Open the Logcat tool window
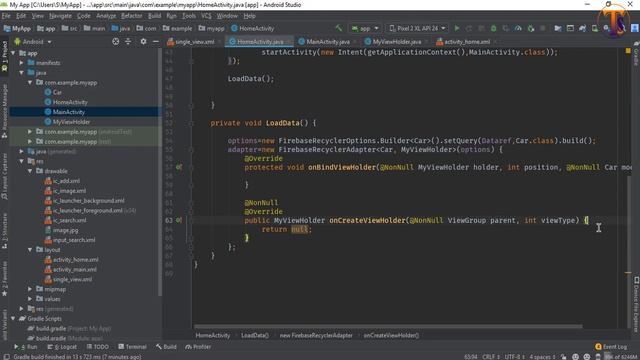Image resolution: width=640 pixels, height=360 pixels. coord(62,347)
